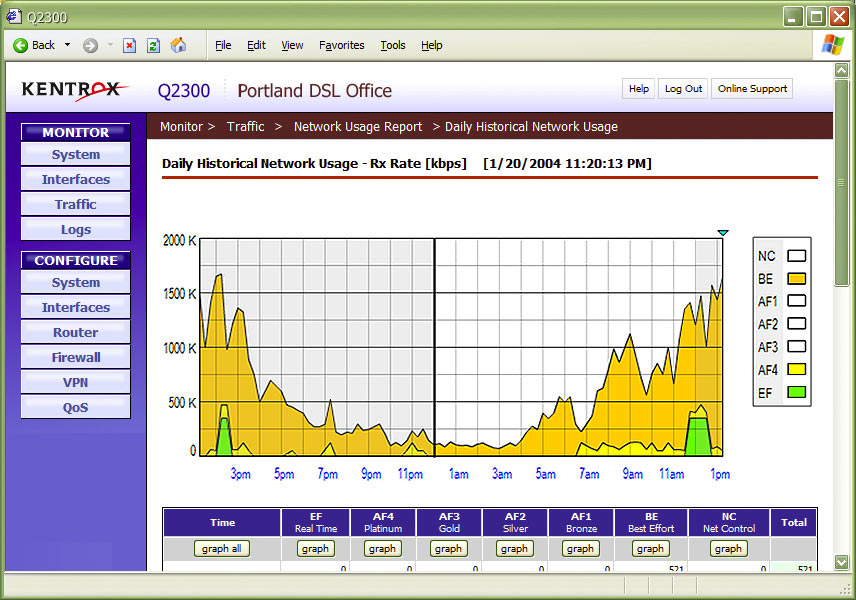Open the Edit menu
This screenshot has width=856, height=600.
coord(256,45)
